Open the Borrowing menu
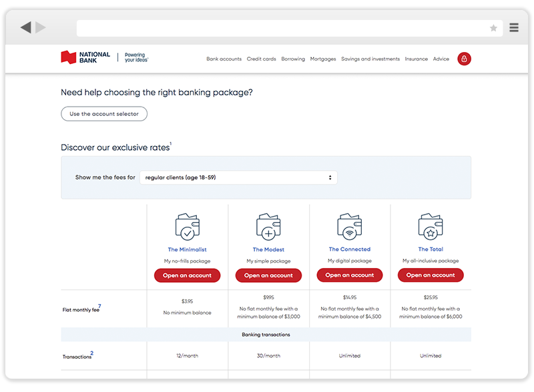The width and height of the screenshot is (534, 392). click(293, 59)
